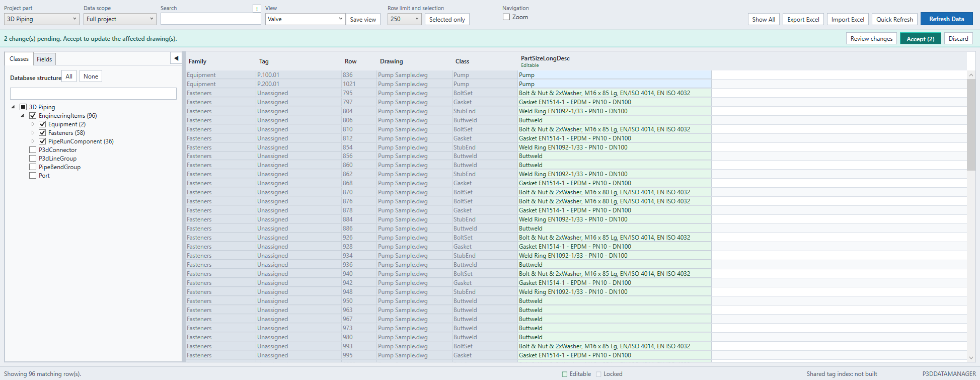Uncheck the Equipment (2) checkbox
The height and width of the screenshot is (380, 980).
click(42, 124)
